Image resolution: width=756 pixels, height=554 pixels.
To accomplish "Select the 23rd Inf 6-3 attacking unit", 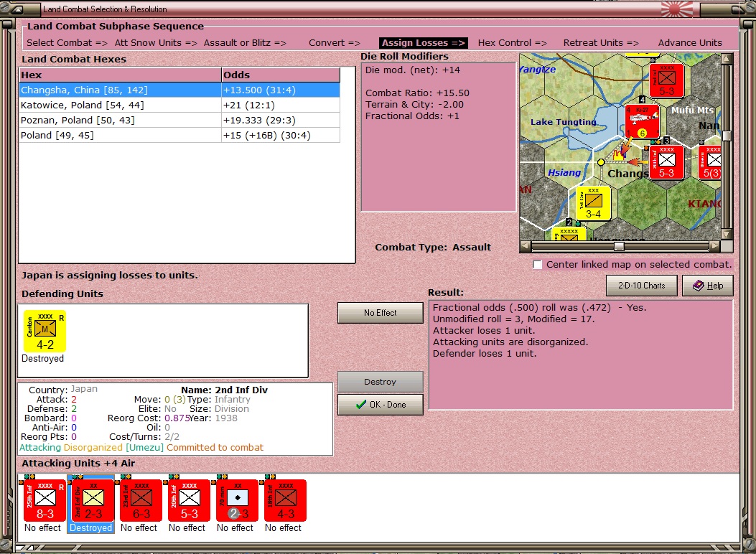I will tap(141, 500).
